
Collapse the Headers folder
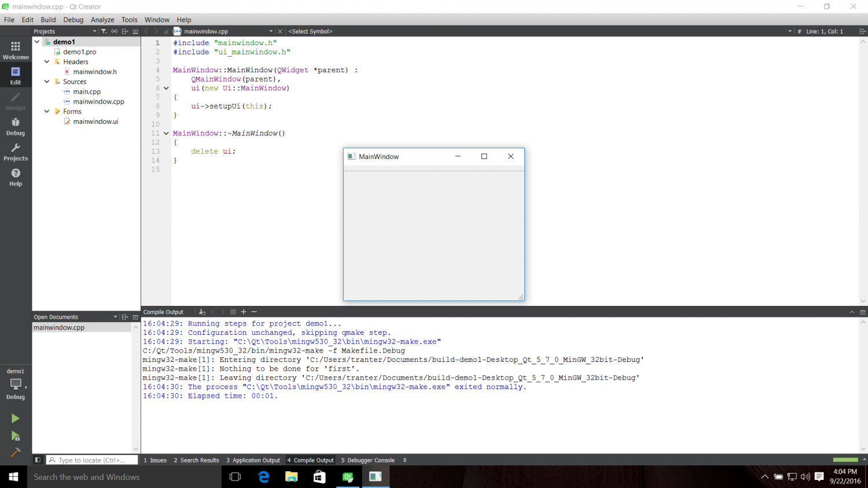click(x=47, y=62)
